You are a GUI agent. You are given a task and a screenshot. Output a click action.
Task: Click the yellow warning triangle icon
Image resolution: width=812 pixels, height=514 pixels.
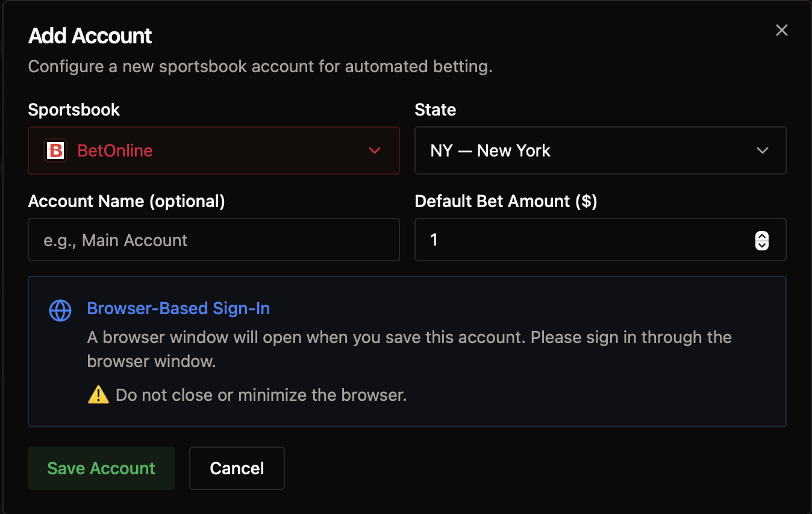pos(98,395)
